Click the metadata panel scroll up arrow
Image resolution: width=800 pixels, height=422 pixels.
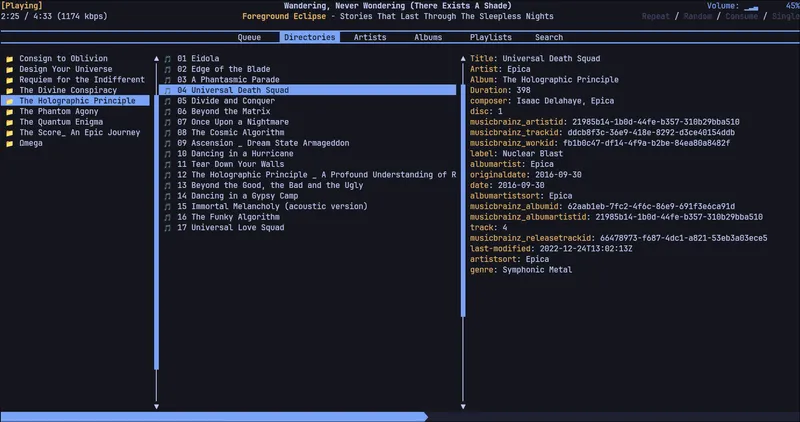click(x=463, y=59)
